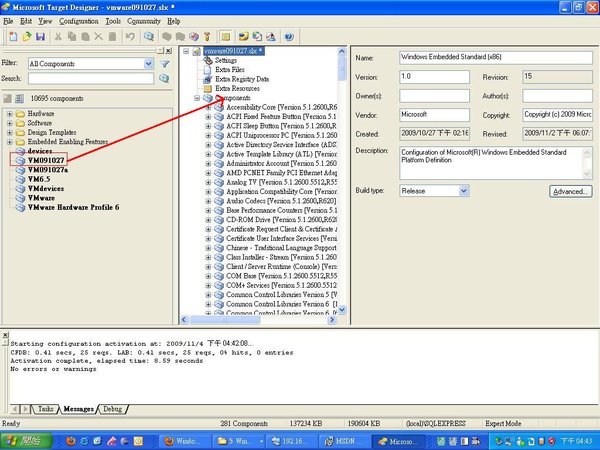
Task: Select the VM091027 component
Action: click(46, 160)
